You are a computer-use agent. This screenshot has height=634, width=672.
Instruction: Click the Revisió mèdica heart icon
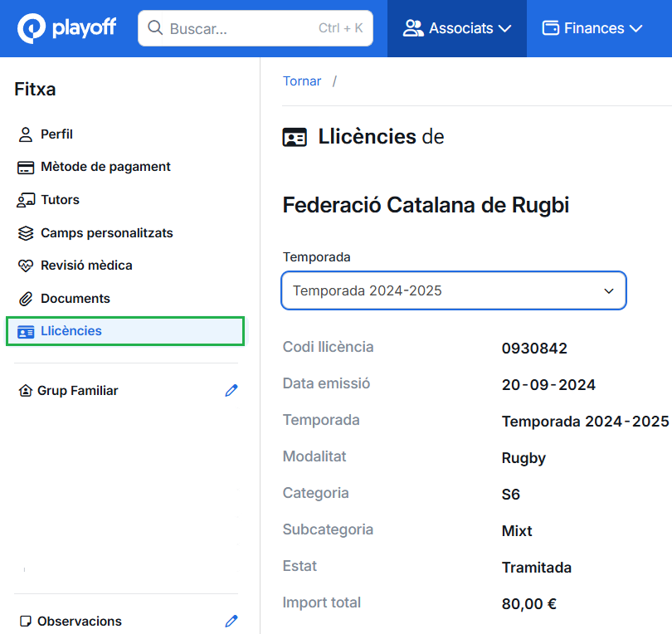tap(25, 266)
